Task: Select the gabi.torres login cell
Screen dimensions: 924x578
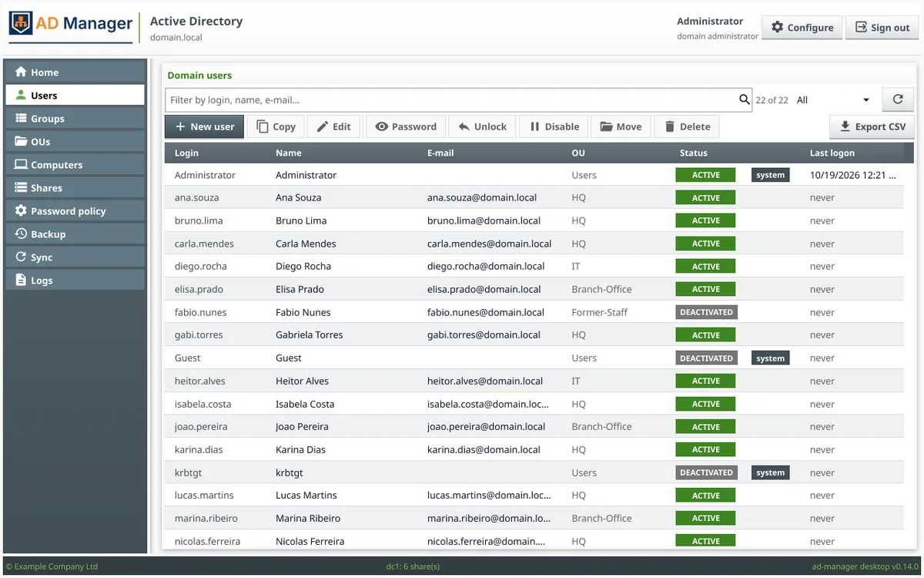Action: [200, 334]
